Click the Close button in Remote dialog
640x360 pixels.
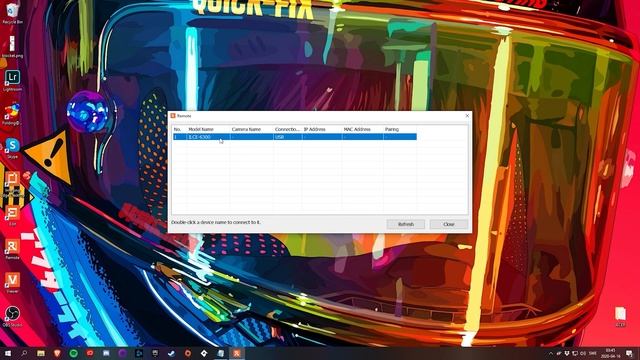pos(449,224)
